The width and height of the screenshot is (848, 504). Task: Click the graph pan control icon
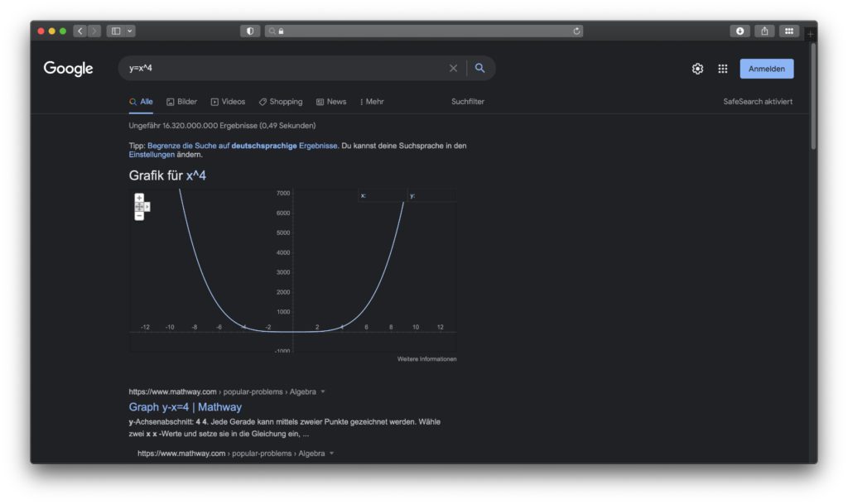pyautogui.click(x=139, y=207)
